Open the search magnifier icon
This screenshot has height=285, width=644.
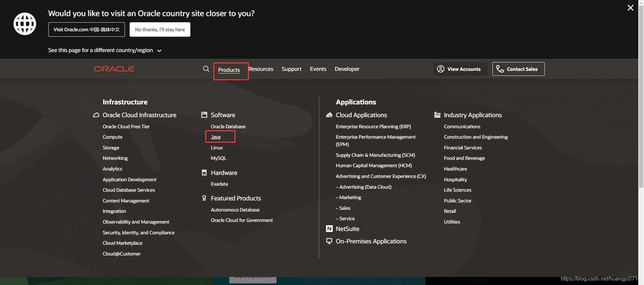pyautogui.click(x=206, y=69)
